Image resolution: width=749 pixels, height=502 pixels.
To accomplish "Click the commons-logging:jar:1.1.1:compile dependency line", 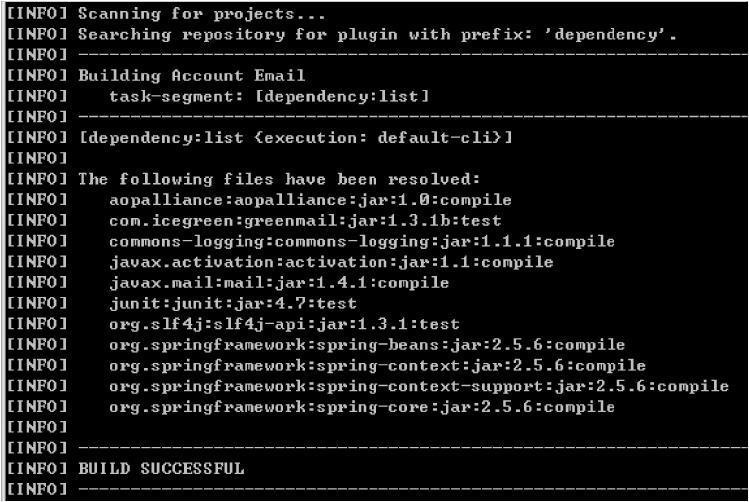I will (x=362, y=241).
